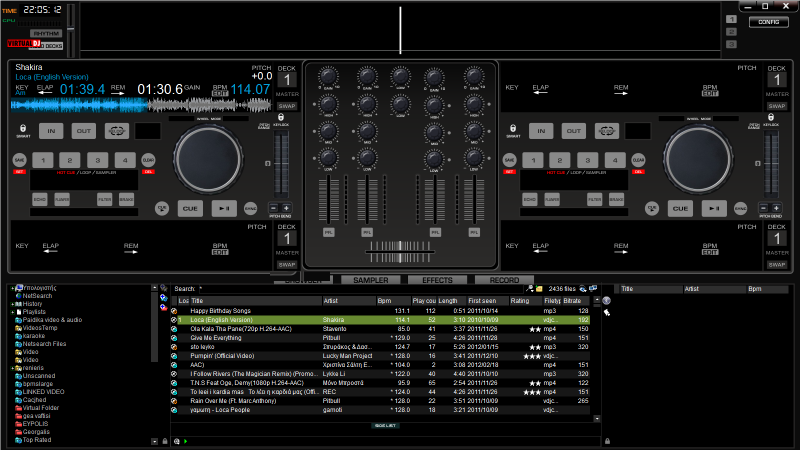Image resolution: width=800 pixels, height=450 pixels.
Task: Trigger hot cue 1 on left deck
Action: point(43,160)
